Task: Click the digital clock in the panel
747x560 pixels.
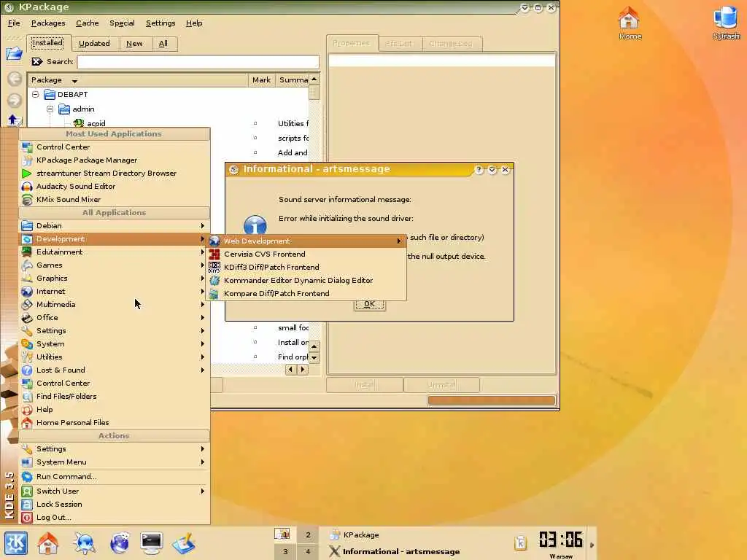Action: pos(561,540)
